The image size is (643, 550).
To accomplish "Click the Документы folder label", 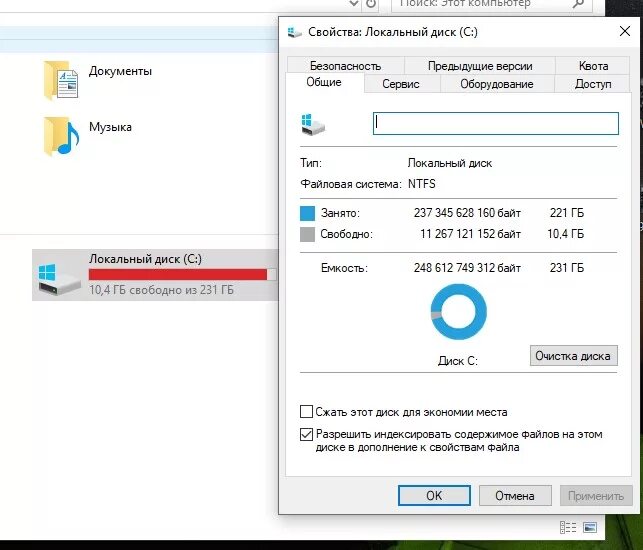I will [x=120, y=71].
